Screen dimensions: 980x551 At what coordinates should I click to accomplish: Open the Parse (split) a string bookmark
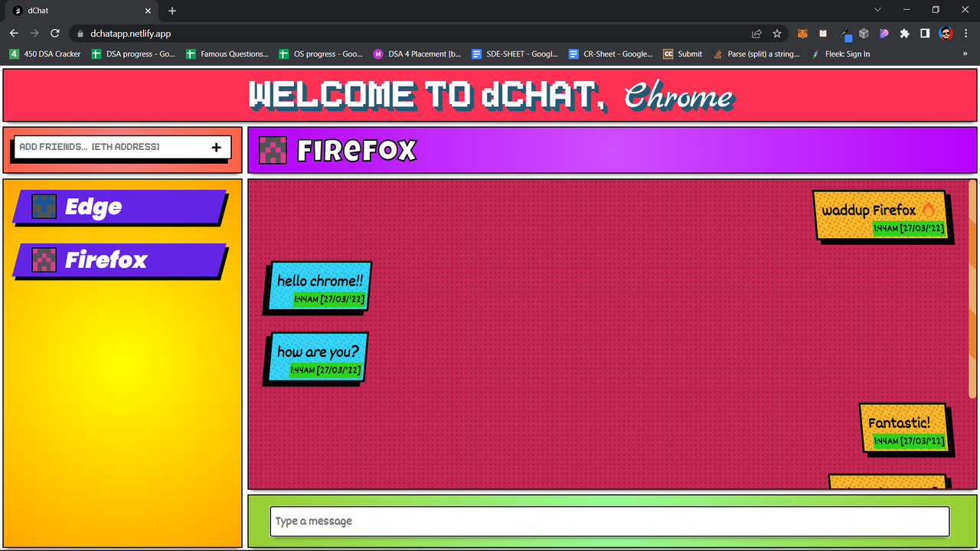pos(756,54)
